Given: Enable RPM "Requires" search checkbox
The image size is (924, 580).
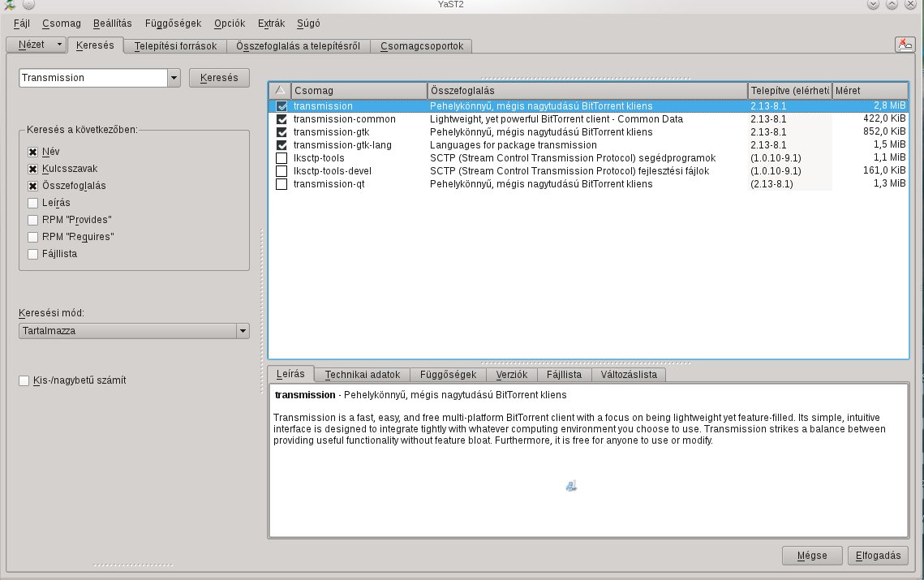Looking at the screenshot, I should 33,238.
